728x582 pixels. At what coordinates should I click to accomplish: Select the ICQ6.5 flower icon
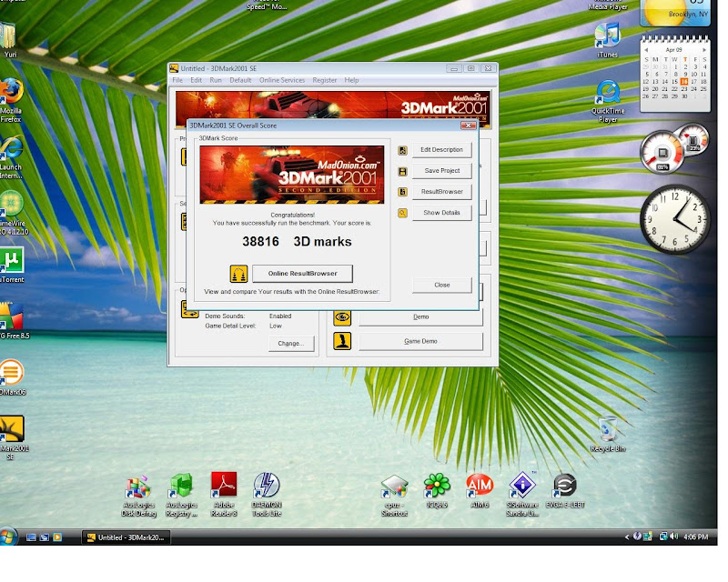click(x=437, y=491)
